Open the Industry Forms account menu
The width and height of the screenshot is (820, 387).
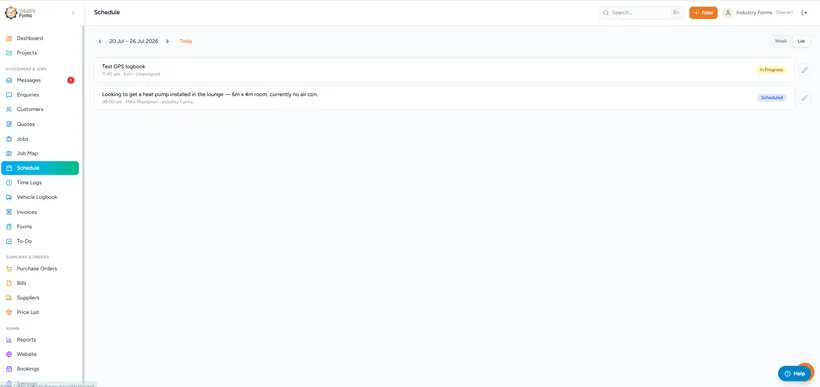(758, 13)
